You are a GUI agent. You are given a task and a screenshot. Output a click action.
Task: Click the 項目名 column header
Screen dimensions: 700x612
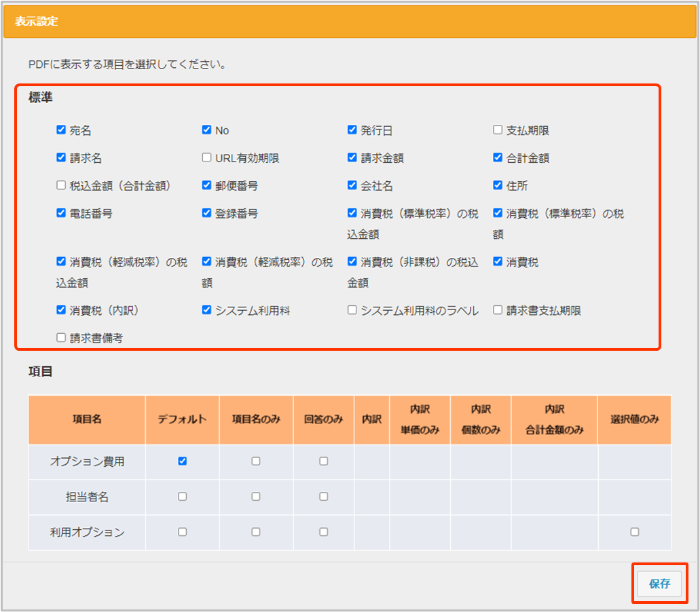pos(87,419)
